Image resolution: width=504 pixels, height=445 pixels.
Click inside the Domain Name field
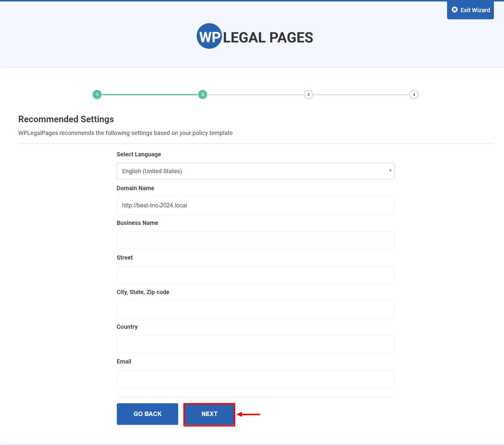[255, 205]
